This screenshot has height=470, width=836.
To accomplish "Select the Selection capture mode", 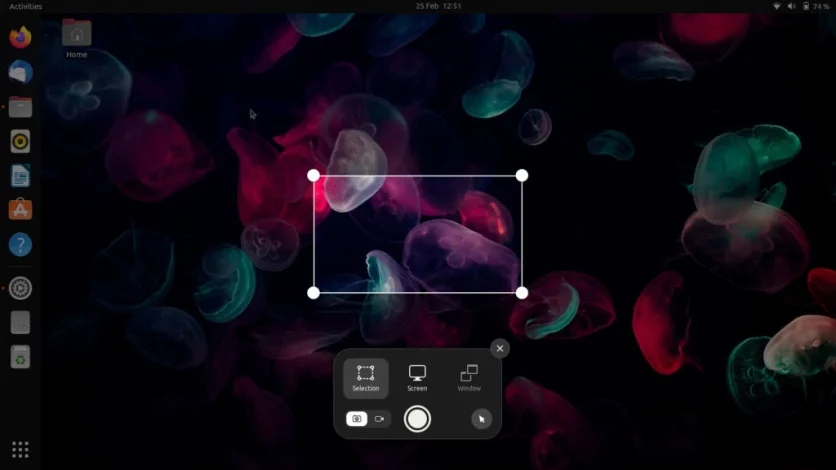I will [x=365, y=378].
